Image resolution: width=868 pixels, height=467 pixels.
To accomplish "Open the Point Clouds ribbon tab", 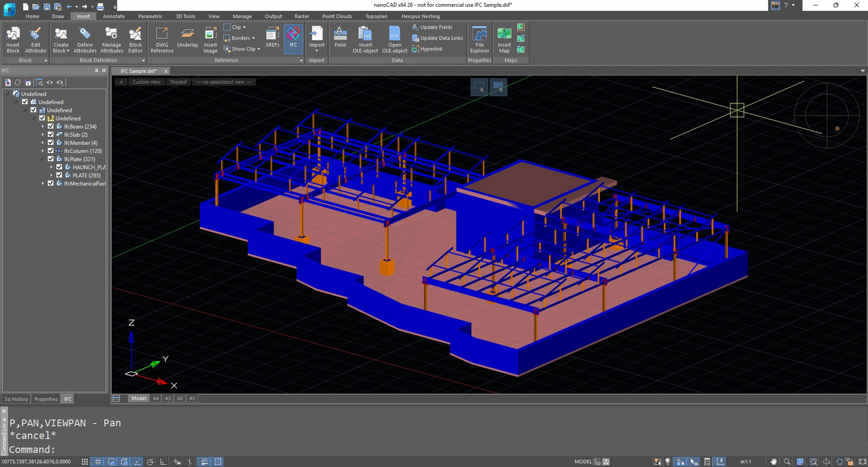I will click(x=337, y=16).
